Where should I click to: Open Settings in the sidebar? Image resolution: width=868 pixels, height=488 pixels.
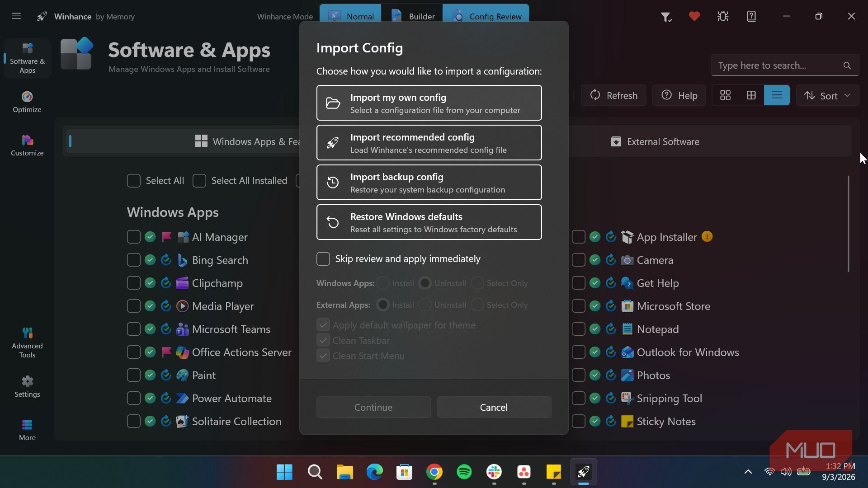pyautogui.click(x=27, y=387)
